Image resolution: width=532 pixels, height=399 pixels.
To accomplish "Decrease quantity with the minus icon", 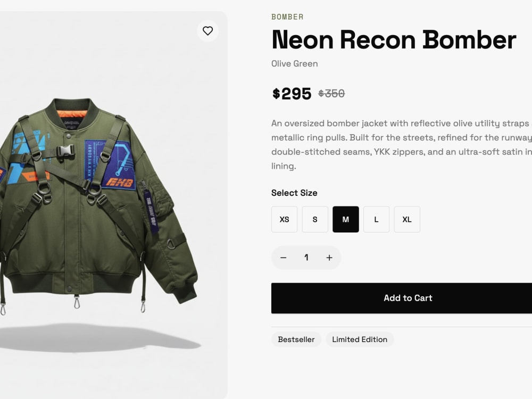I will pyautogui.click(x=284, y=258).
